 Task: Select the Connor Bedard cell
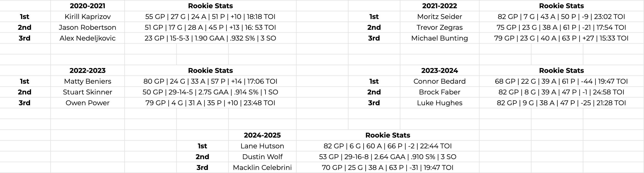[439, 81]
